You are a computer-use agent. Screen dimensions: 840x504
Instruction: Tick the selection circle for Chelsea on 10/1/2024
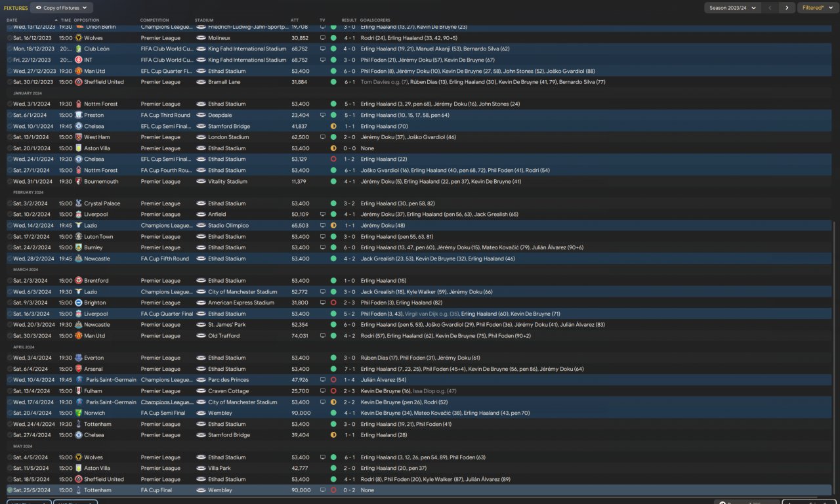click(10, 126)
